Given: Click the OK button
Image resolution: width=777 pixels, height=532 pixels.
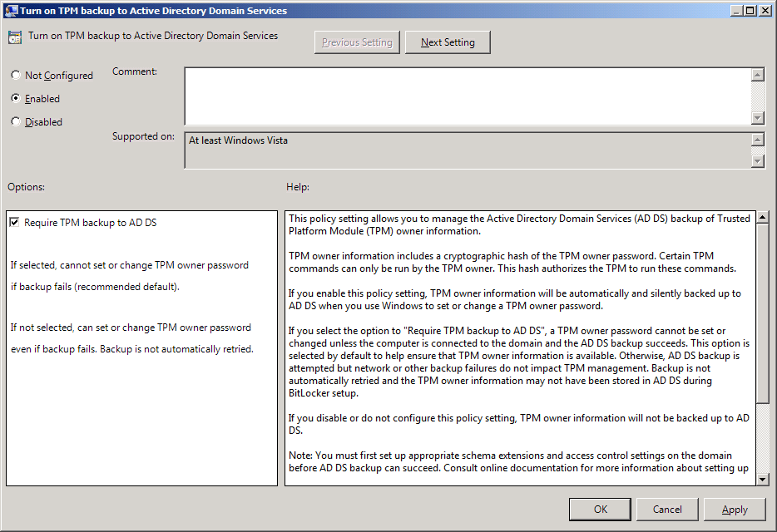Looking at the screenshot, I should 600,510.
